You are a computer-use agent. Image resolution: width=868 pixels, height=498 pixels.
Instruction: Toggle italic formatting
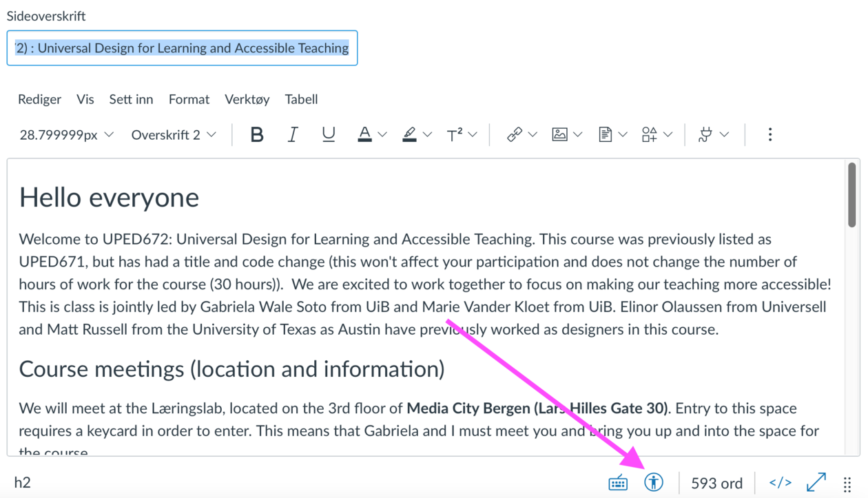coord(293,135)
